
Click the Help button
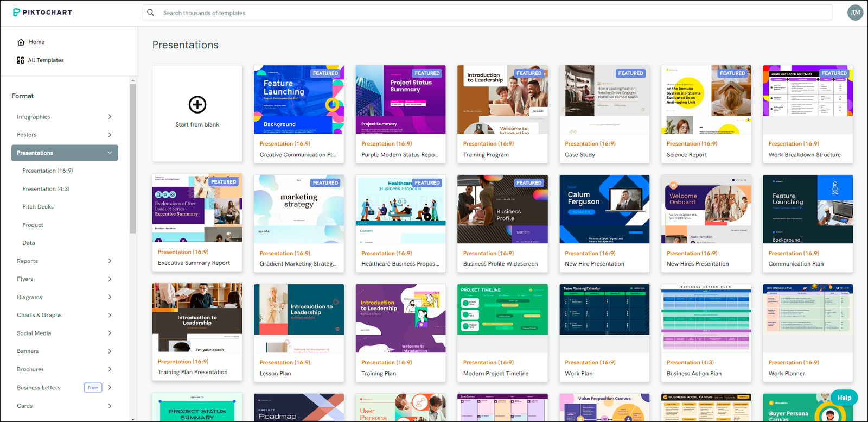(x=844, y=398)
